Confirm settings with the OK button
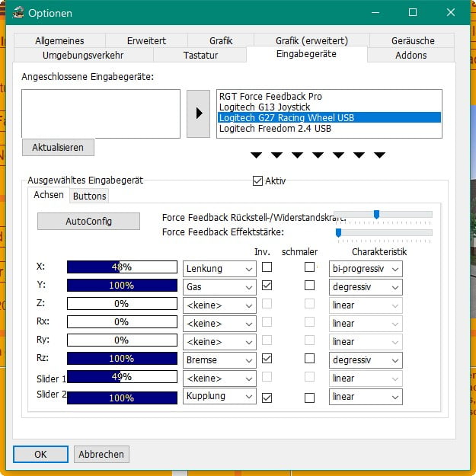Image resolution: width=476 pixels, height=476 pixels. 40,454
